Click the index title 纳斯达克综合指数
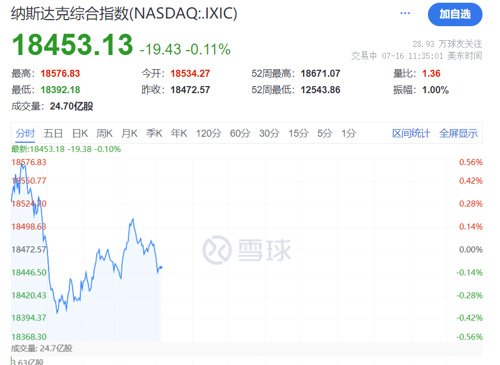Viewport: 500px width, 365px height. point(70,14)
